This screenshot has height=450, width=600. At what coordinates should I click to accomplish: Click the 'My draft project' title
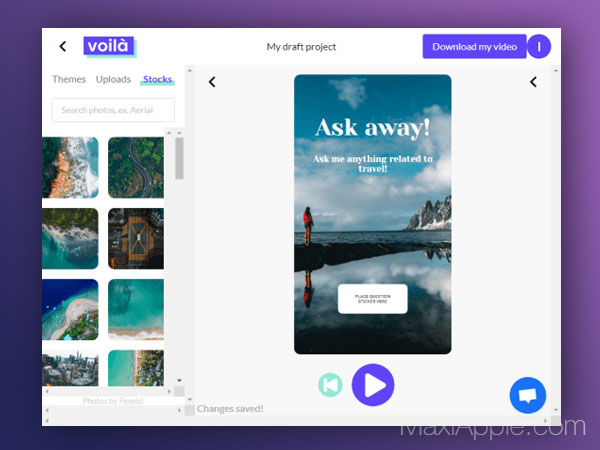[x=301, y=47]
